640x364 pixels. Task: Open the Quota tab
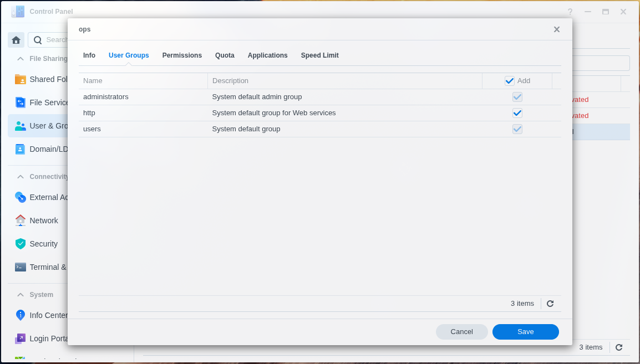click(225, 55)
